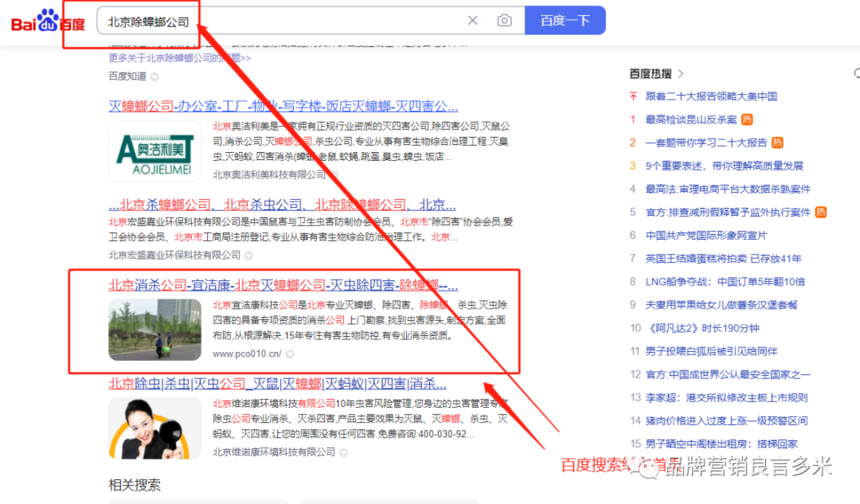Click icon beside 北京宏盛嘉业环保科技有限公司
The width and height of the screenshot is (860, 504).
[248, 256]
